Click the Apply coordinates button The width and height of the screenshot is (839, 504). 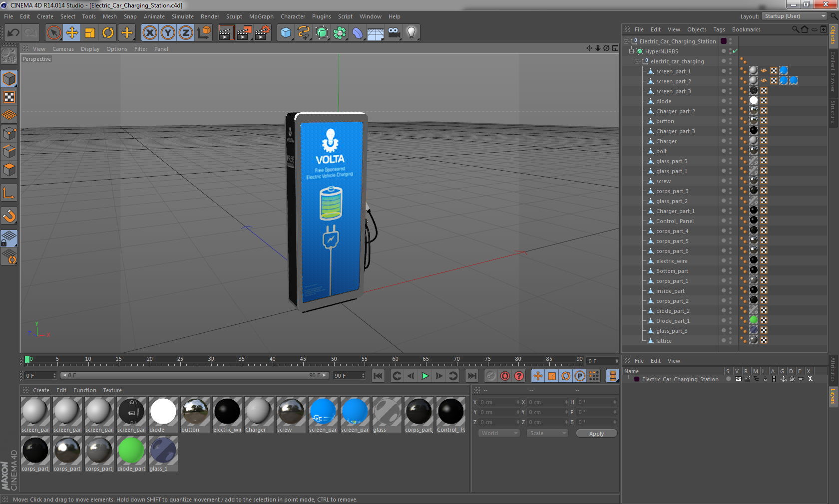pyautogui.click(x=596, y=434)
